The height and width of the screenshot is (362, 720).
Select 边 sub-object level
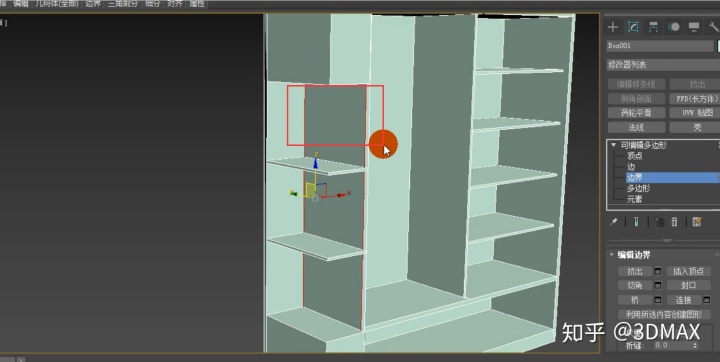631,167
